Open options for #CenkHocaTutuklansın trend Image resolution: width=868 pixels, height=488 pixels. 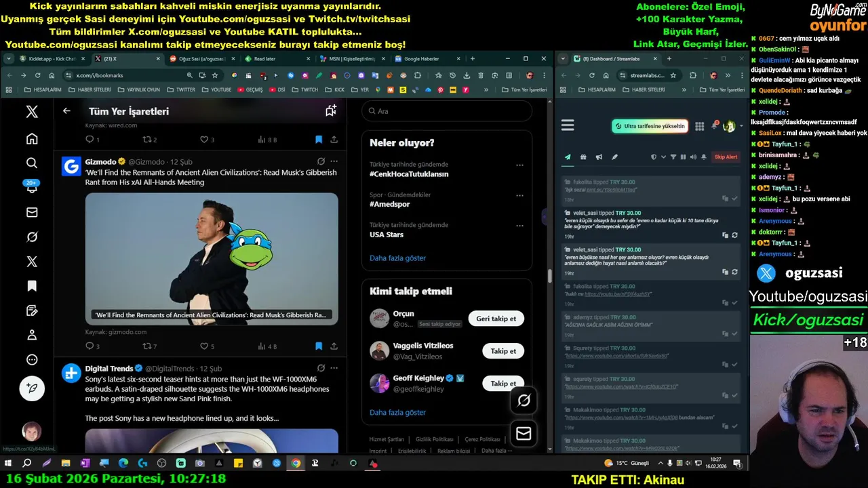click(519, 165)
